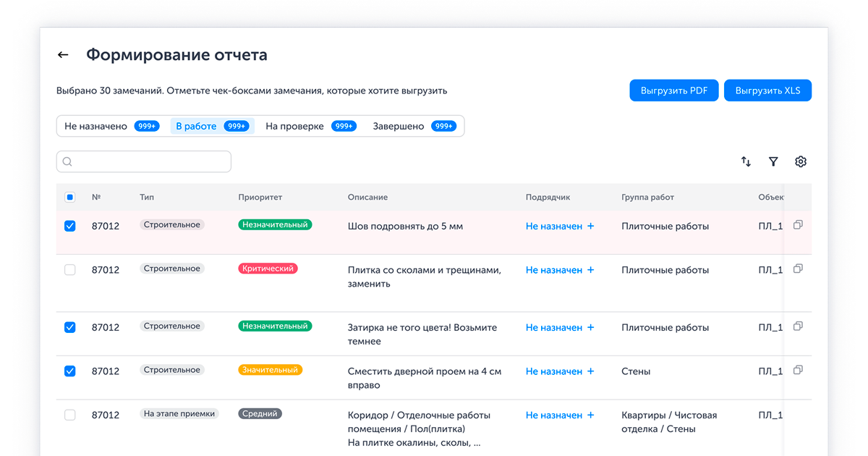Click into the search input field
The height and width of the screenshot is (456, 868).
145,161
